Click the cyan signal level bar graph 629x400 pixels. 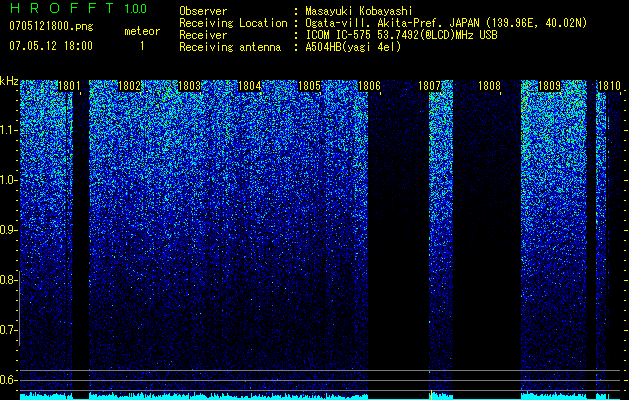(x=320, y=396)
